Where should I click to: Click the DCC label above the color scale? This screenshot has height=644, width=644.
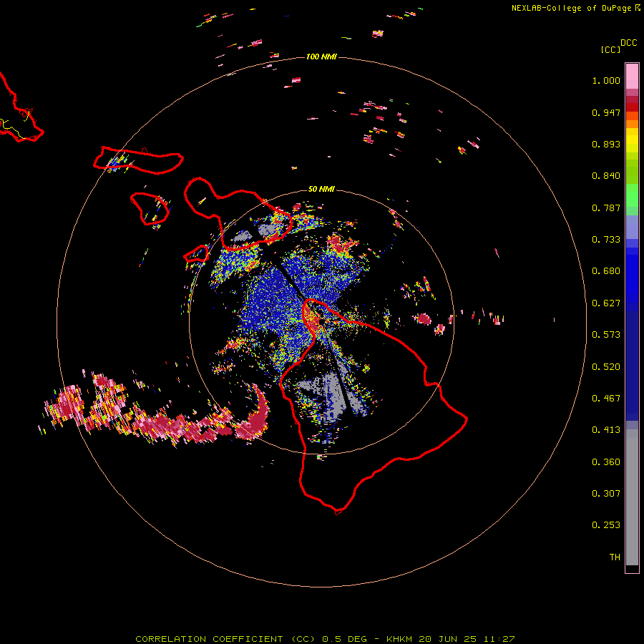[629, 43]
